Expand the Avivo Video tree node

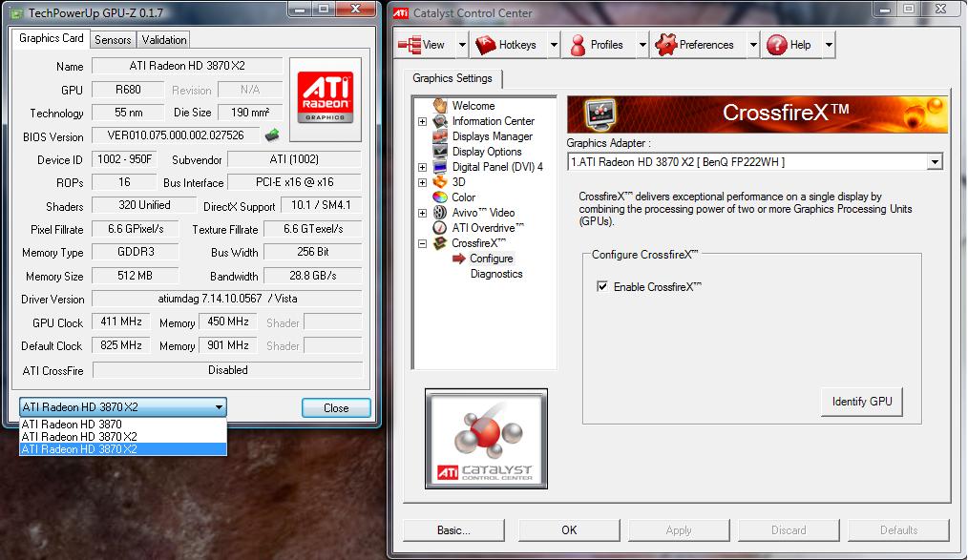[422, 213]
